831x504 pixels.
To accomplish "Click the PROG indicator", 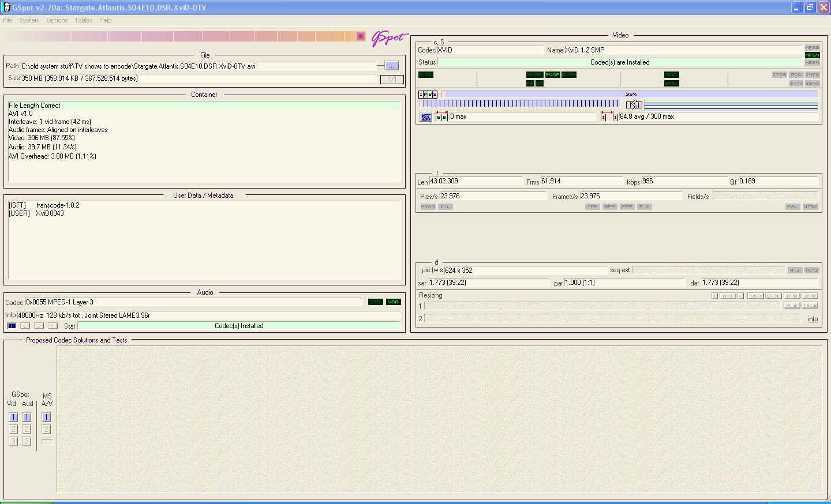I will pos(428,206).
